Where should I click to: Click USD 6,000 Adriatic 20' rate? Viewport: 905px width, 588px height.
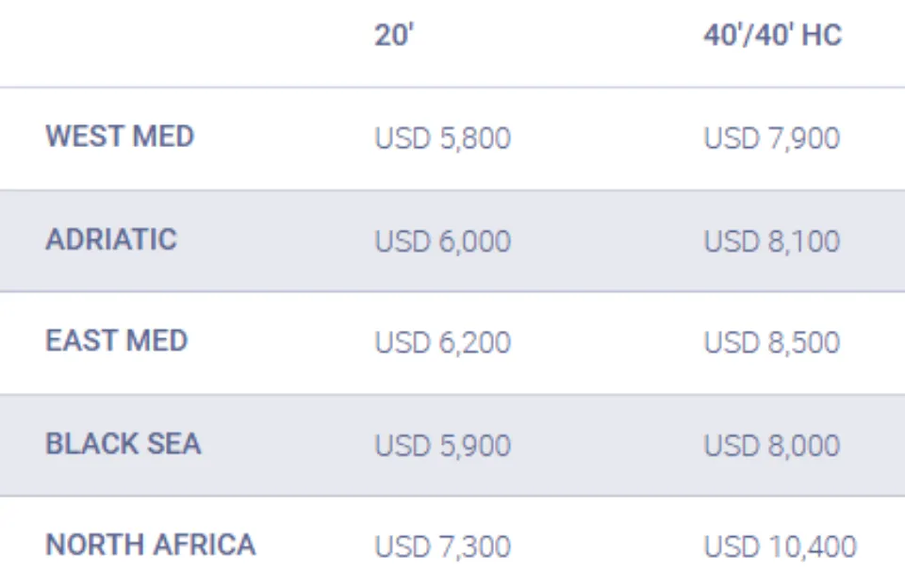pos(443,241)
